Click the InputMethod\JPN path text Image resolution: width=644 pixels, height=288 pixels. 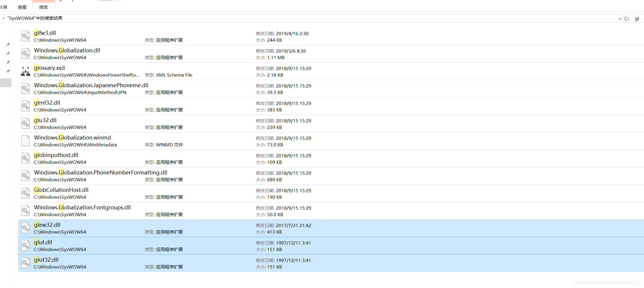(x=80, y=93)
